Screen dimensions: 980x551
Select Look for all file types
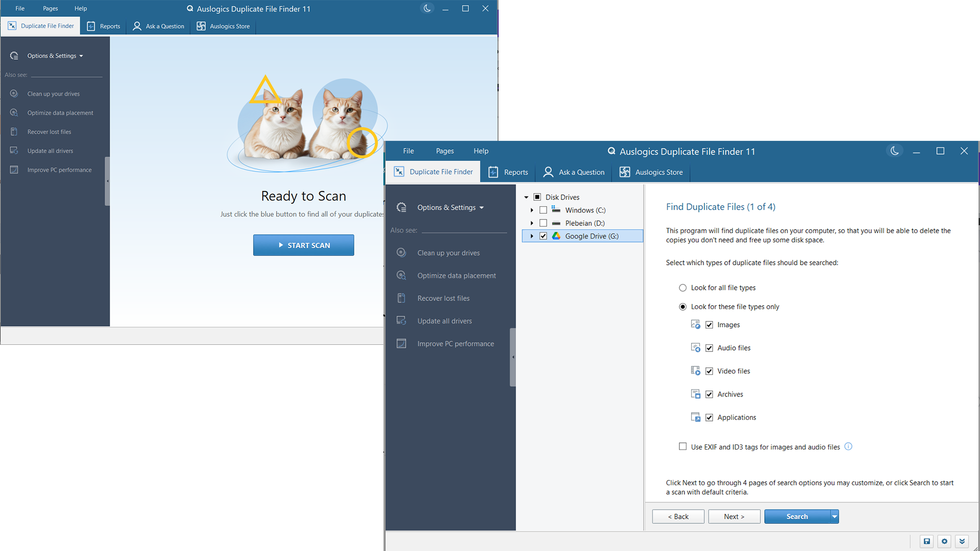(682, 287)
